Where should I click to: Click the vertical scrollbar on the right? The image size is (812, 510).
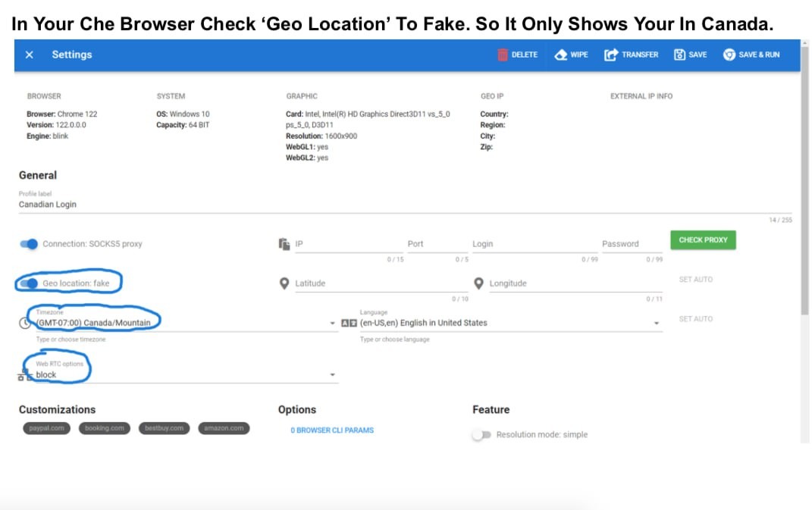coord(804,227)
